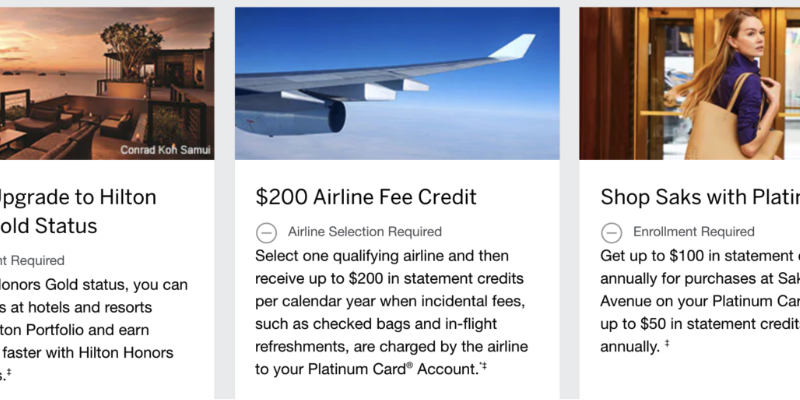
Task: Open the airplane wing image
Action: tap(397, 83)
